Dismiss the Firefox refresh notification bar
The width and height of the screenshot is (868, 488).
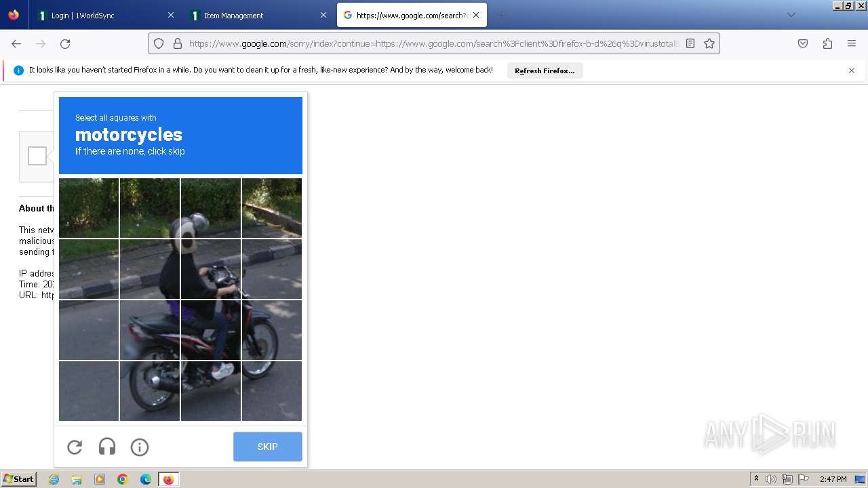click(x=852, y=70)
